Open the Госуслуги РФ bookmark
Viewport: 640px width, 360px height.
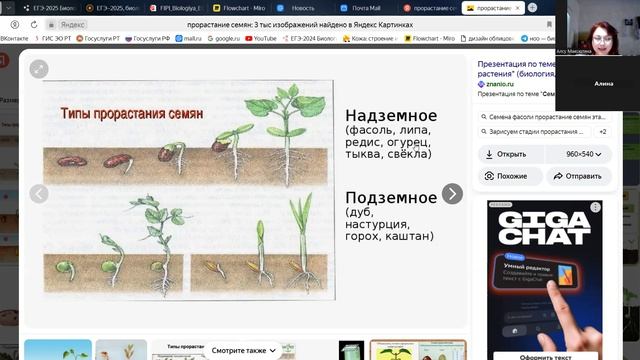point(148,38)
